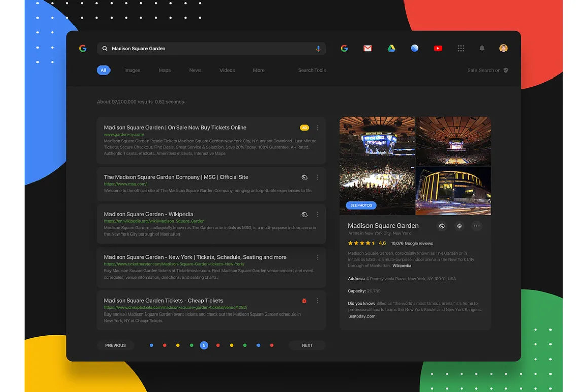The width and height of the screenshot is (588, 392).
Task: Click the directions icon in knowledge panel
Action: click(x=459, y=226)
